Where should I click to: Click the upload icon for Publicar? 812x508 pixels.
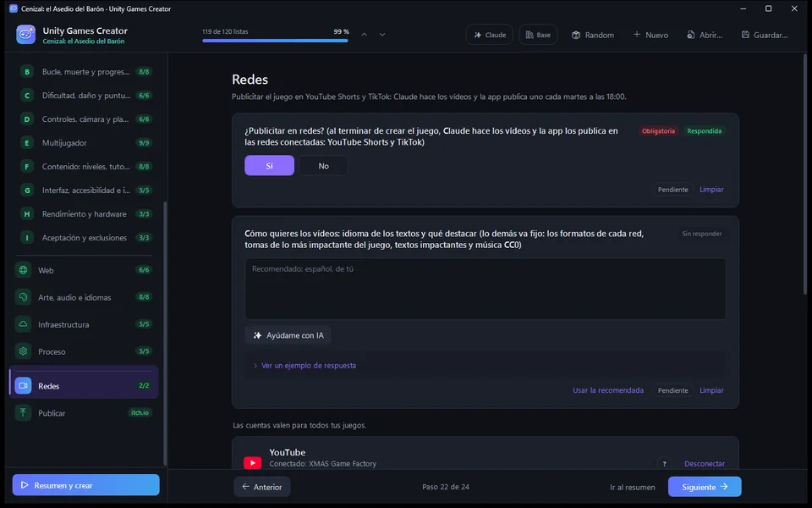tap(23, 412)
